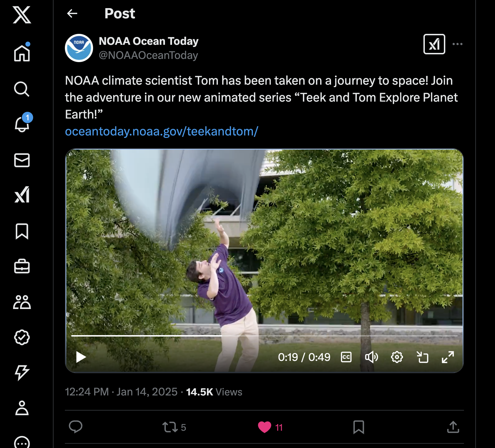The width and height of the screenshot is (495, 448).
Task: Open video settings gear menu
Action: (397, 357)
